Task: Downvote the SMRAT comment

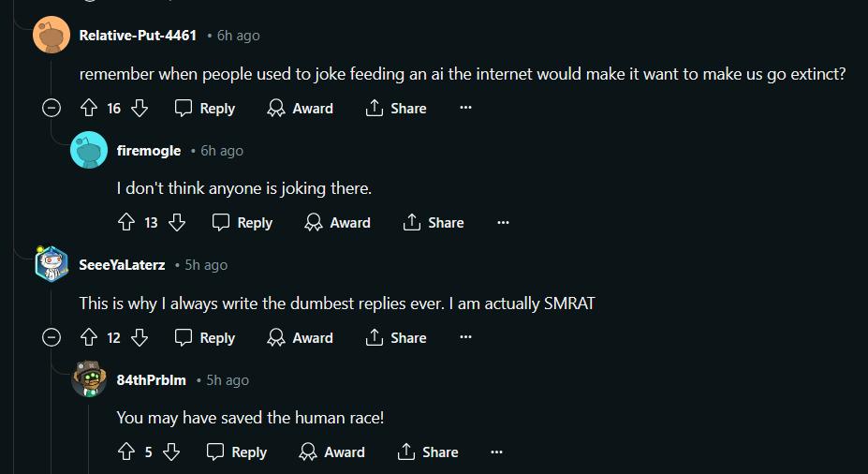Action: (x=140, y=337)
